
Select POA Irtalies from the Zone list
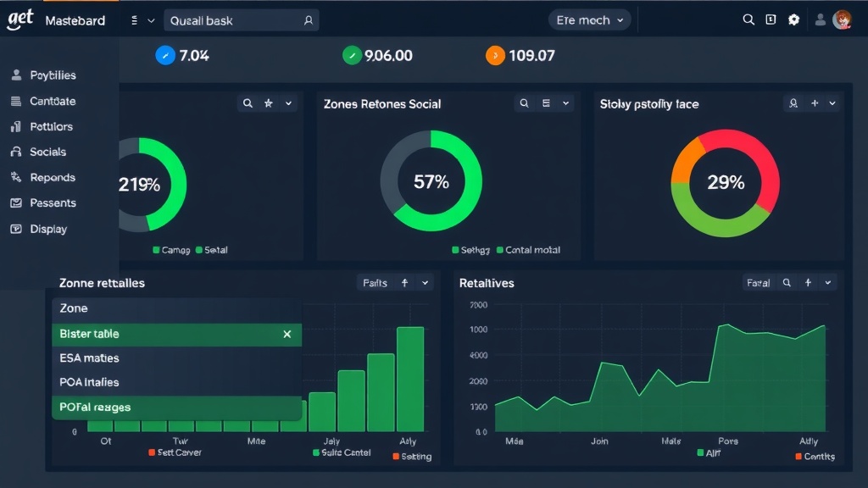click(x=89, y=382)
